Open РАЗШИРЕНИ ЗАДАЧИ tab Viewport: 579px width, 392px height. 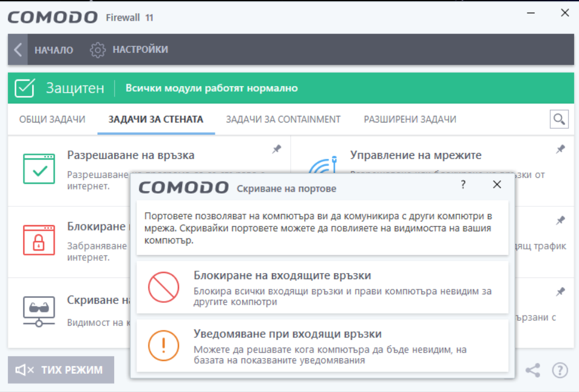point(410,119)
